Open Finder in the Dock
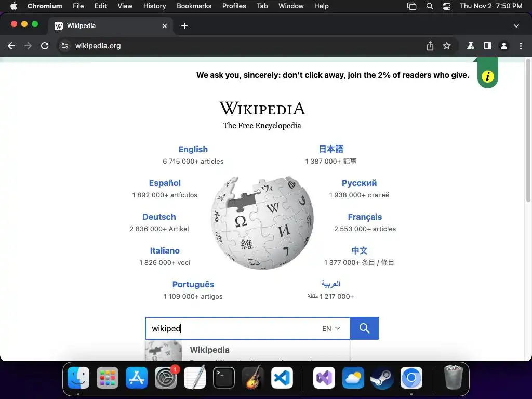532x399 pixels. click(x=78, y=378)
